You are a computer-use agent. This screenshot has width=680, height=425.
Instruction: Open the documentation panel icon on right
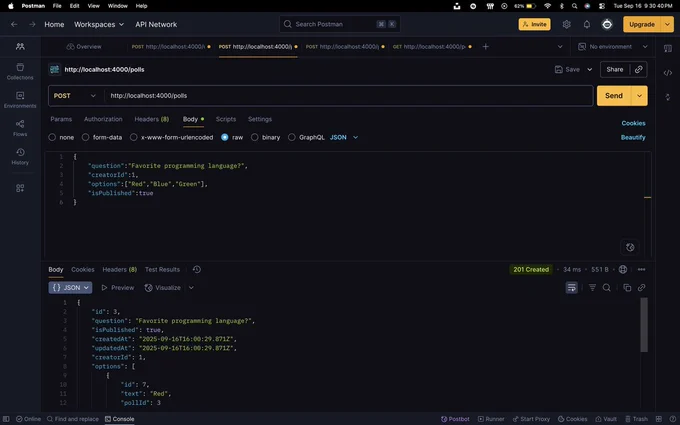(668, 49)
